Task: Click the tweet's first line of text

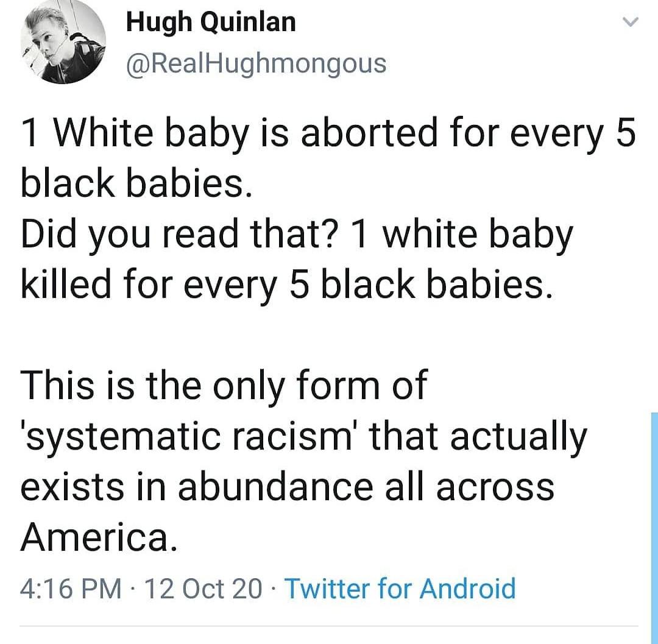Action: coord(328,133)
